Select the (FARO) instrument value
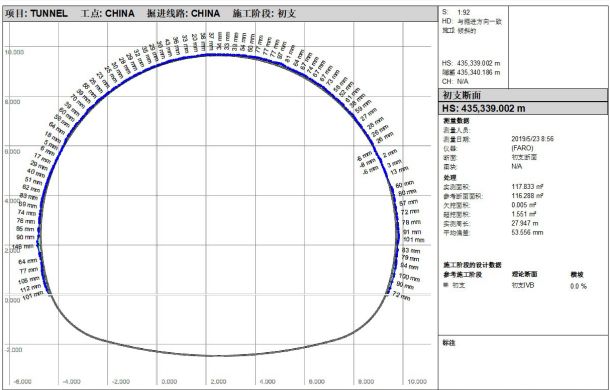 coord(522,148)
